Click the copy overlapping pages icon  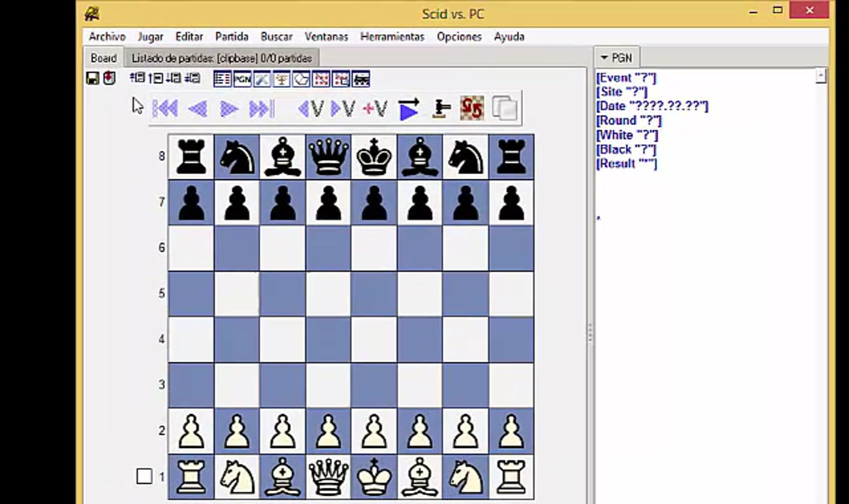coord(505,109)
